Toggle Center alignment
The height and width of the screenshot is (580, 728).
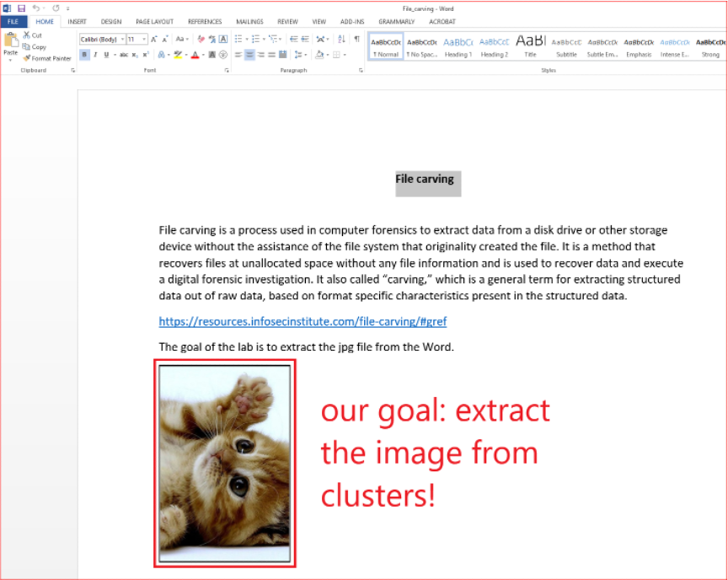click(249, 55)
